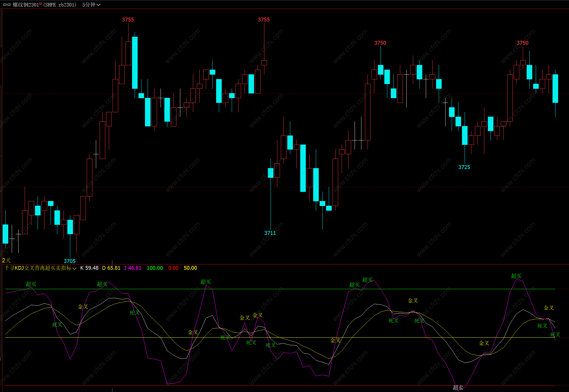
Task: Select the yellow 50.00 level value
Action: tap(190, 268)
